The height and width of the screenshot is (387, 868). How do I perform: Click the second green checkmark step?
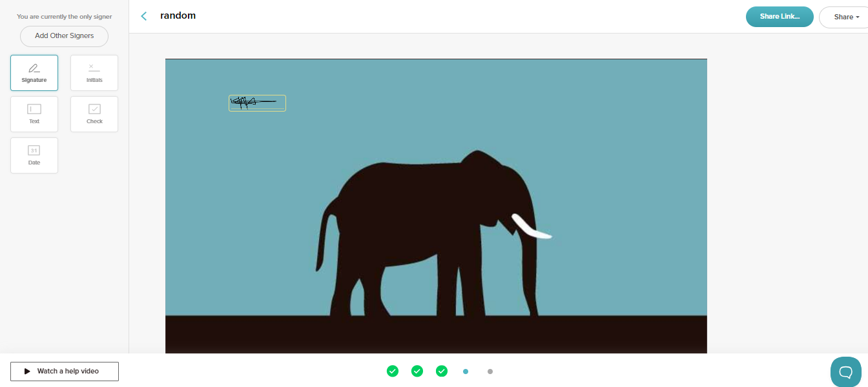click(x=417, y=371)
